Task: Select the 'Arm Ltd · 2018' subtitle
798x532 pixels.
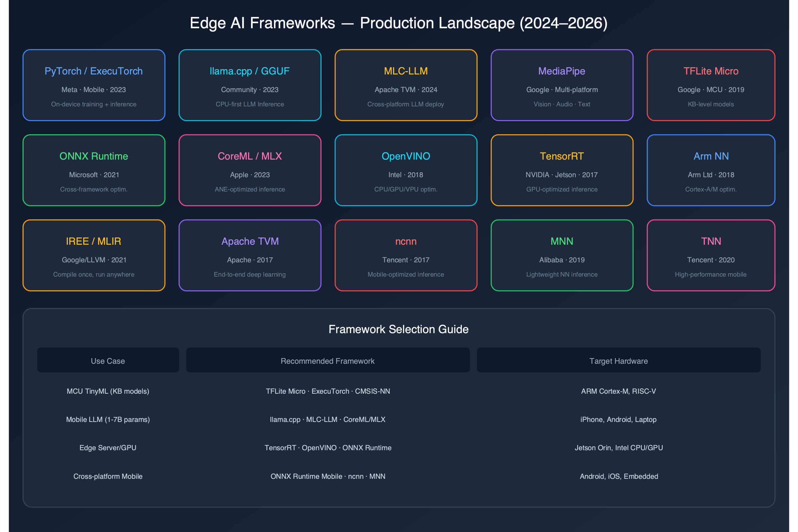Action: tap(711, 175)
